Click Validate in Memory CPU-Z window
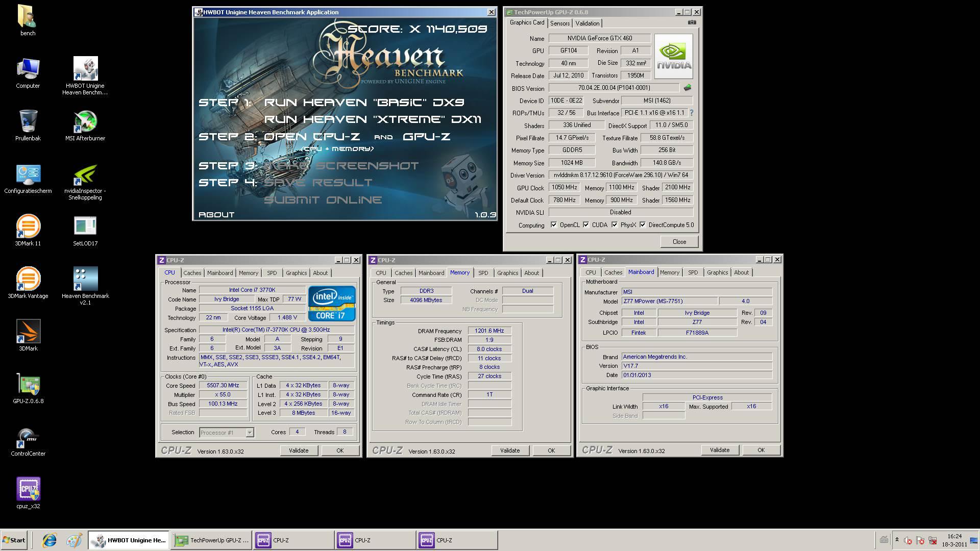The image size is (980, 551). point(510,450)
